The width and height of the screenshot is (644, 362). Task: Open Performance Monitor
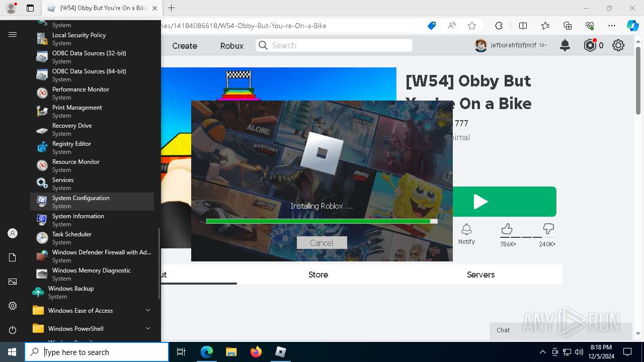pyautogui.click(x=92, y=93)
